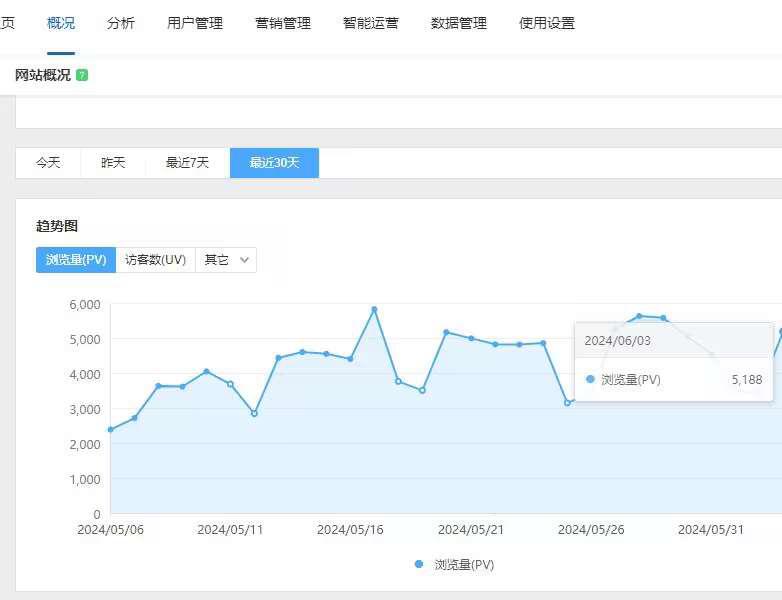Show data for 昨天

coord(113,163)
